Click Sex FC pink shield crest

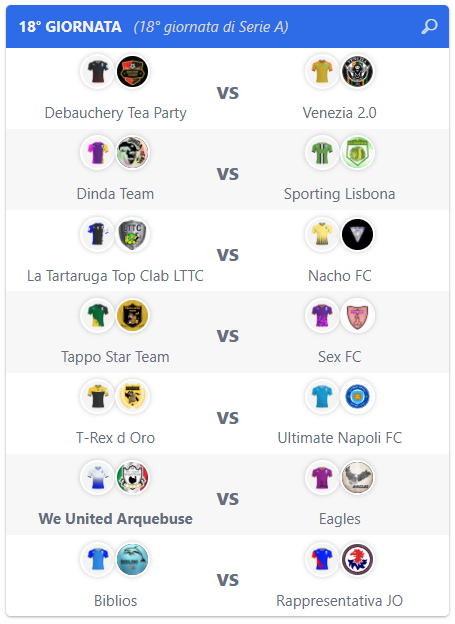[x=357, y=316]
